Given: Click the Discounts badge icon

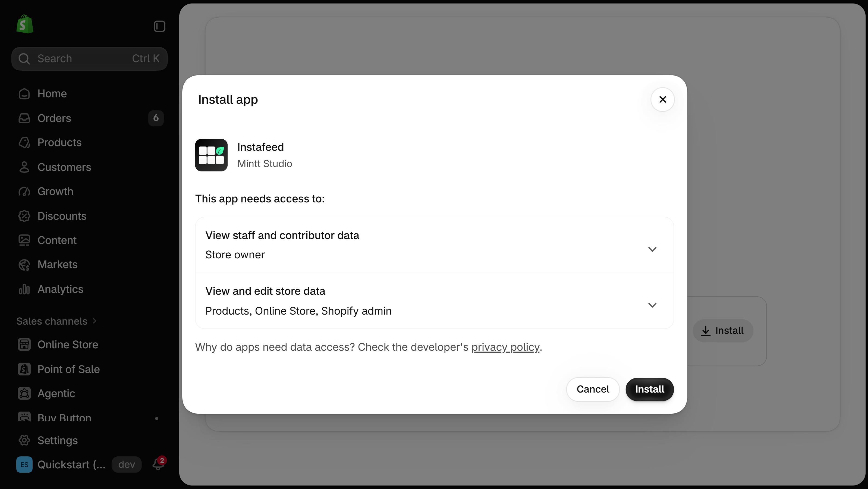Looking at the screenshot, I should [x=24, y=216].
